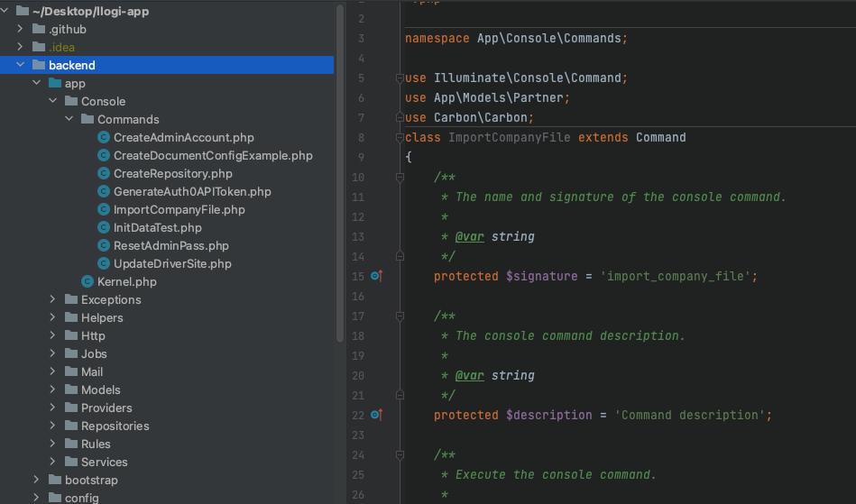Image resolution: width=856 pixels, height=504 pixels.
Task: Click 'import_company_file' string on line 15
Action: point(675,276)
